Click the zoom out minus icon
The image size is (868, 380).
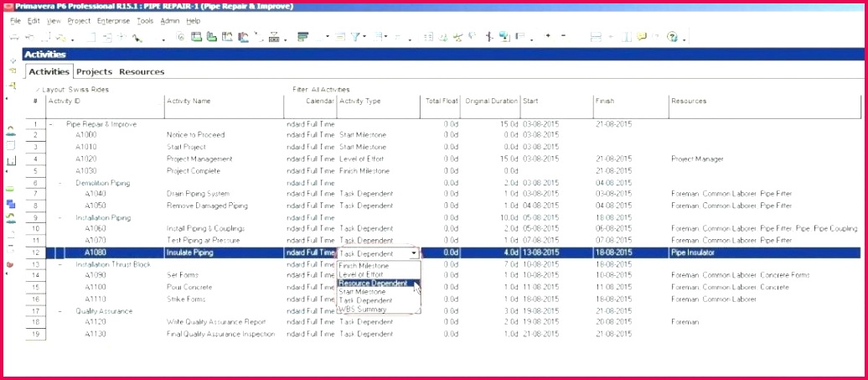562,37
